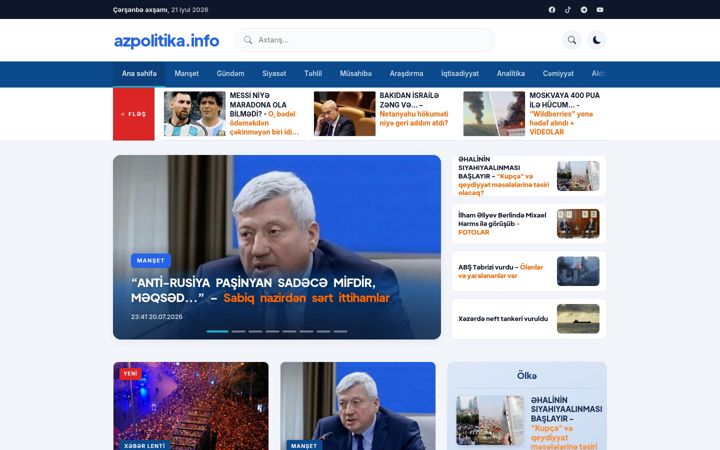Select the last slider indicator dash
The image size is (720, 450).
tap(340, 331)
